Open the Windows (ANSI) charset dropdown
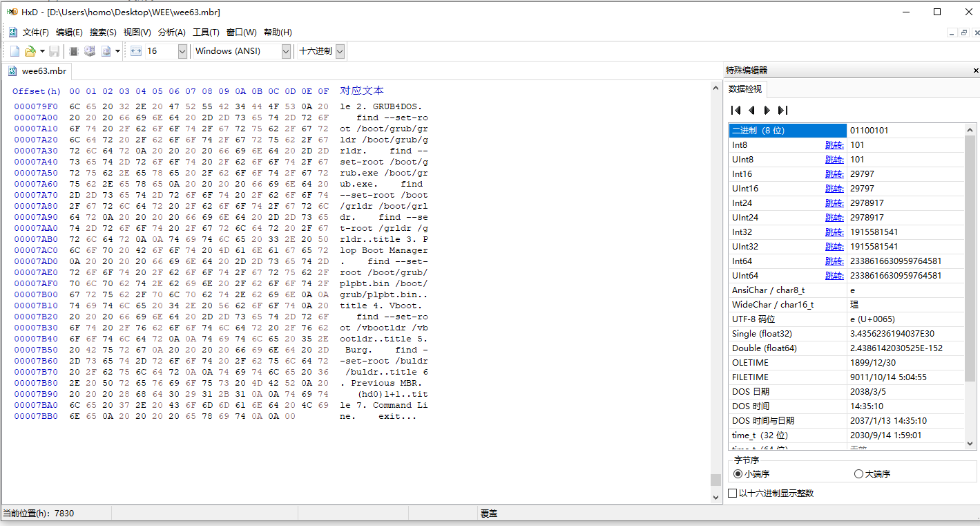The image size is (980, 526). tap(286, 51)
